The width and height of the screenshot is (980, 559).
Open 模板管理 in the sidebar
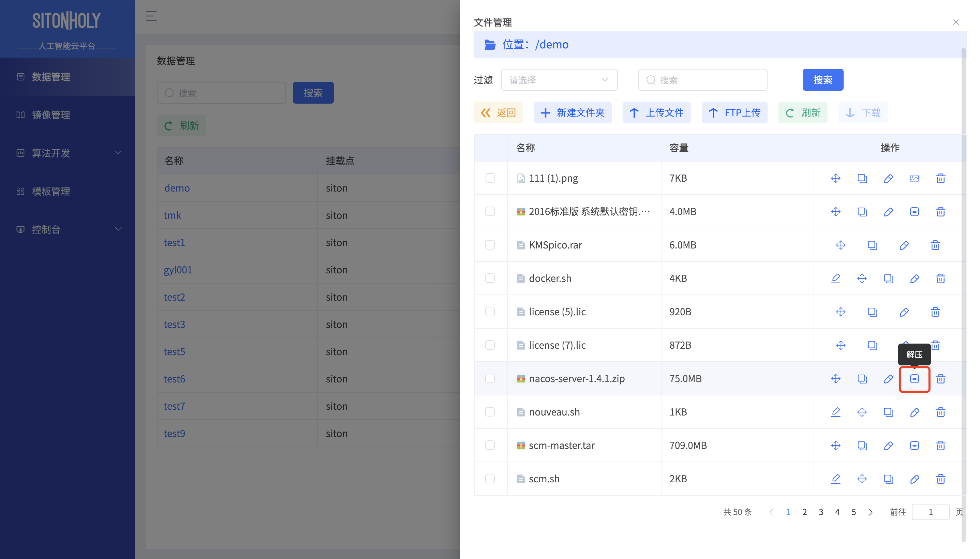point(68,191)
